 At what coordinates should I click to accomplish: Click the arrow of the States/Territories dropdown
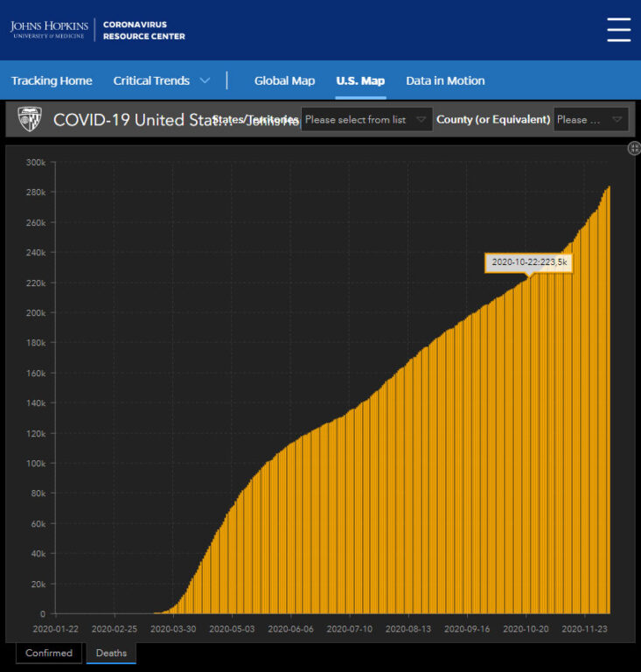(x=421, y=120)
